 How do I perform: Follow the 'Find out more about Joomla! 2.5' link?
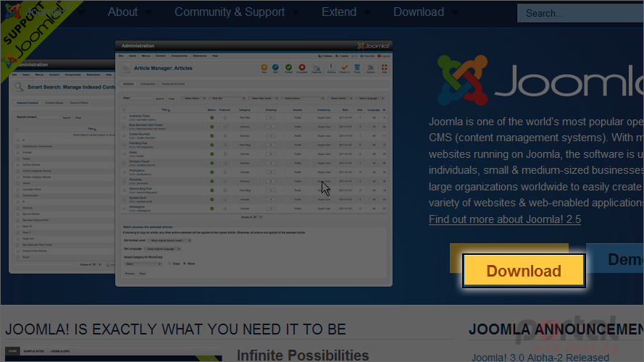click(505, 219)
